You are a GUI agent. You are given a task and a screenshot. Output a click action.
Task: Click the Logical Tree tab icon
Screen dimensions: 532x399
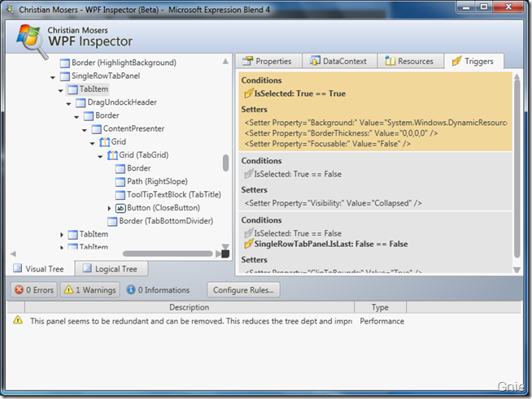pos(87,268)
